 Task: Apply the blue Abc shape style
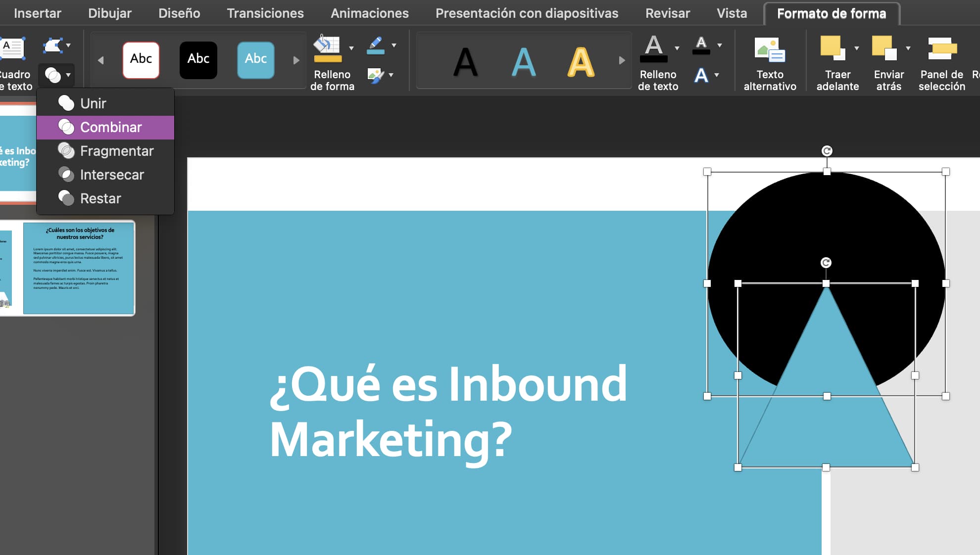pyautogui.click(x=255, y=59)
